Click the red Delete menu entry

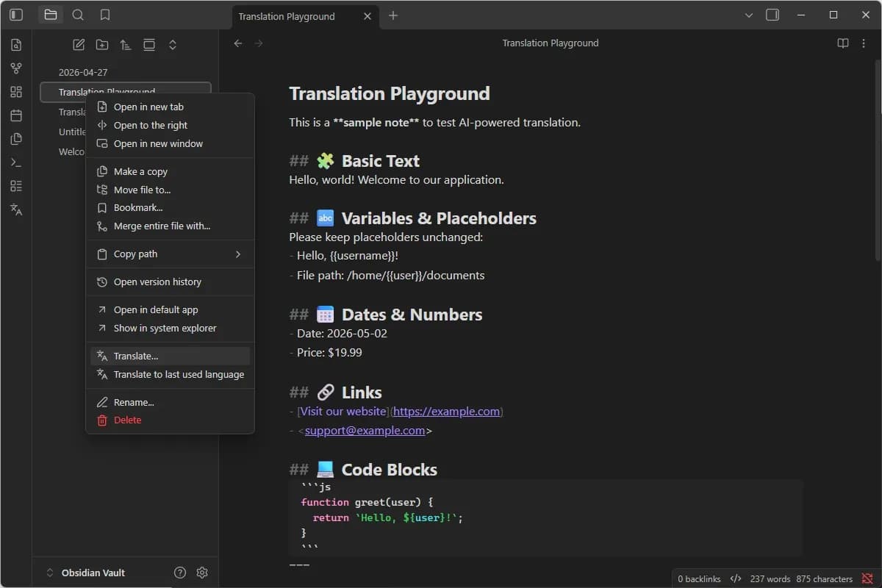coord(170,420)
